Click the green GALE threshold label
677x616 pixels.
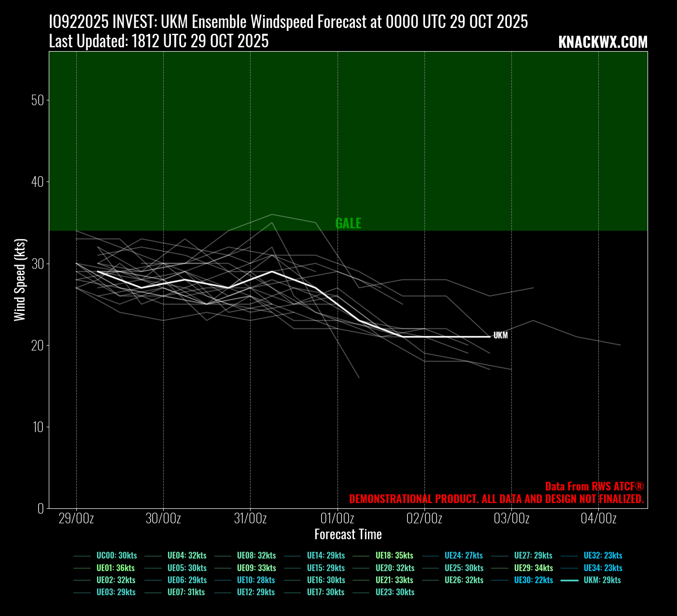[348, 223]
